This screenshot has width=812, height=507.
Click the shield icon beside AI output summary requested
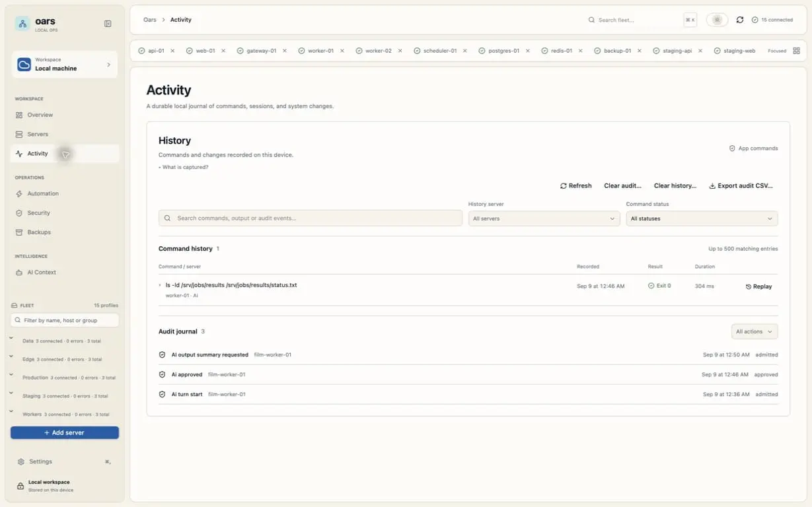pyautogui.click(x=162, y=355)
